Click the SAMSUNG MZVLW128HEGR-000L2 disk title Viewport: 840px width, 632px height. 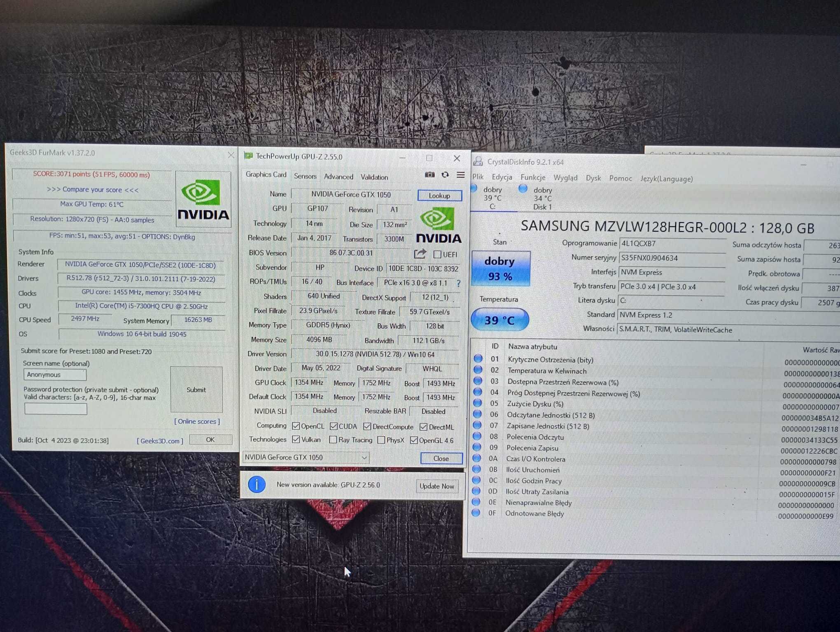tap(667, 227)
